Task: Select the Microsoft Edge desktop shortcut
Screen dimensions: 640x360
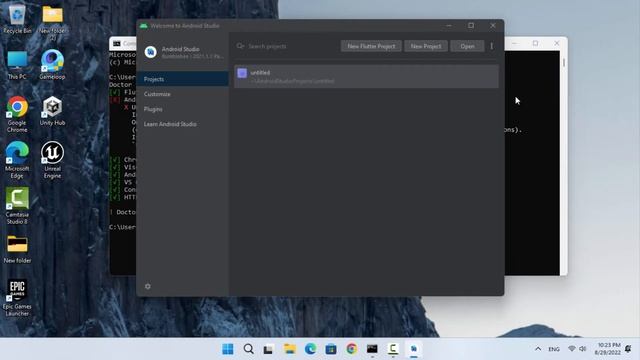Action: (x=17, y=160)
